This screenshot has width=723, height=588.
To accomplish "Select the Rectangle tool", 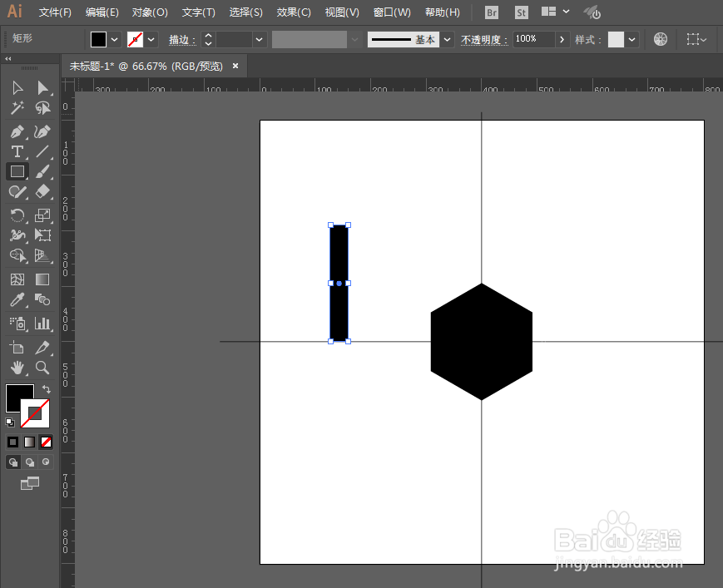I will pos(17,171).
